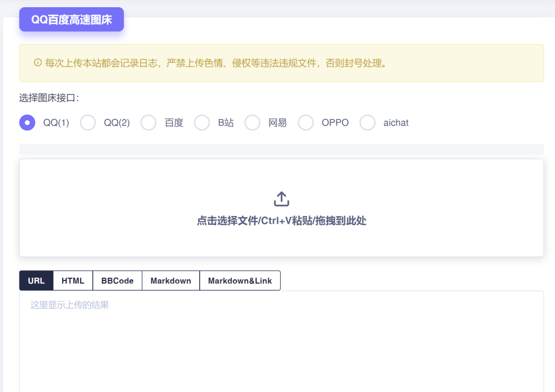Click the info icon in the yellow notice
555x392 pixels.
38,63
